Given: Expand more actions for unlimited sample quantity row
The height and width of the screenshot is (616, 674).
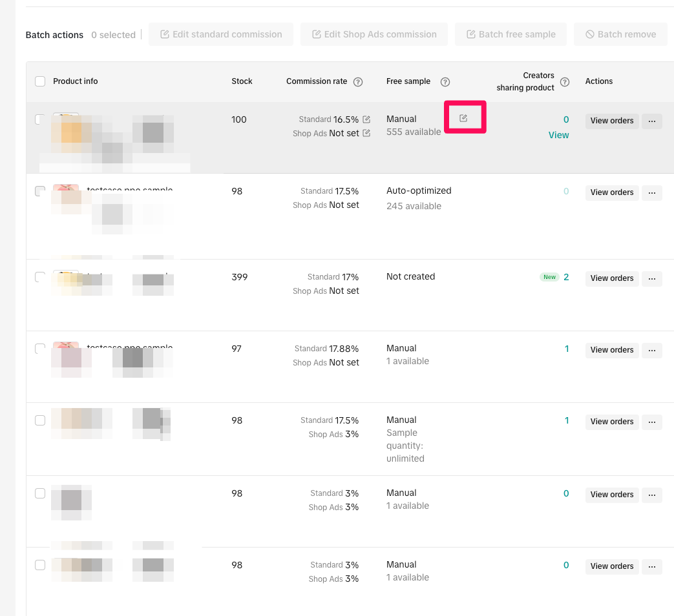Looking at the screenshot, I should click(651, 422).
